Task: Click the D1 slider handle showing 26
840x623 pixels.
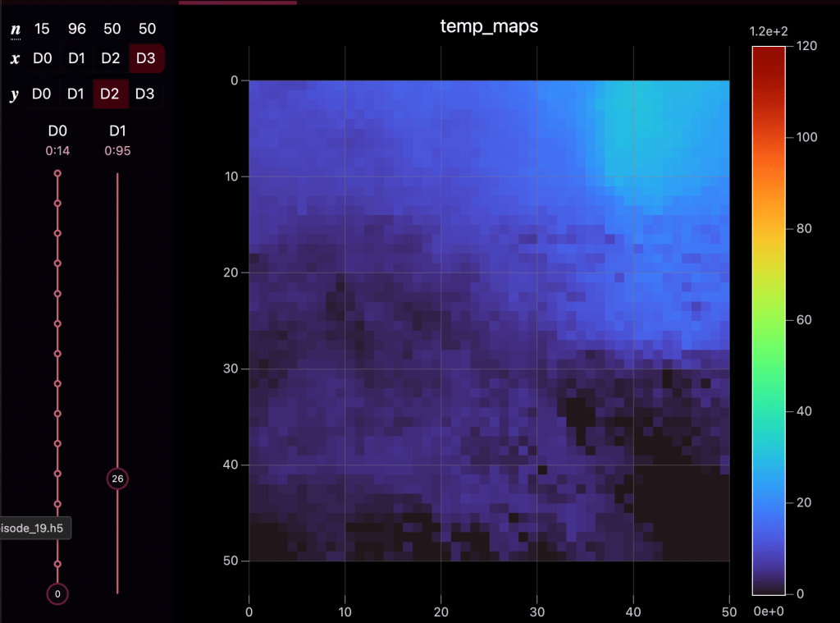Action: pyautogui.click(x=117, y=478)
